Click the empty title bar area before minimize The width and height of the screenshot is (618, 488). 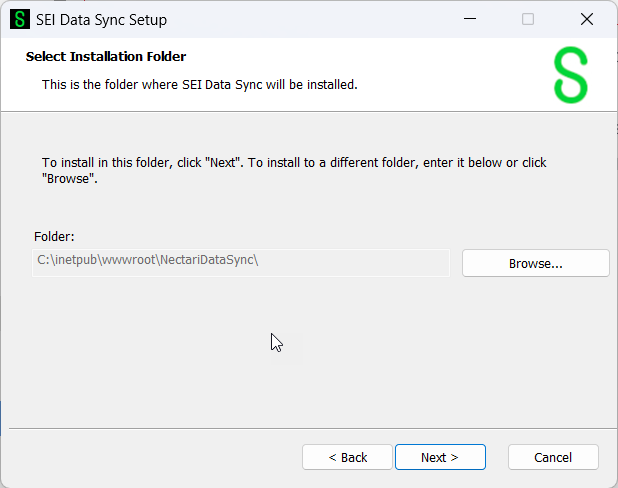click(320, 19)
